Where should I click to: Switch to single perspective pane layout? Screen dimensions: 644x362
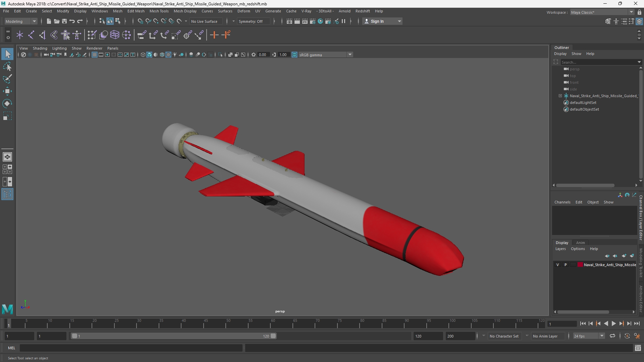[7, 157]
